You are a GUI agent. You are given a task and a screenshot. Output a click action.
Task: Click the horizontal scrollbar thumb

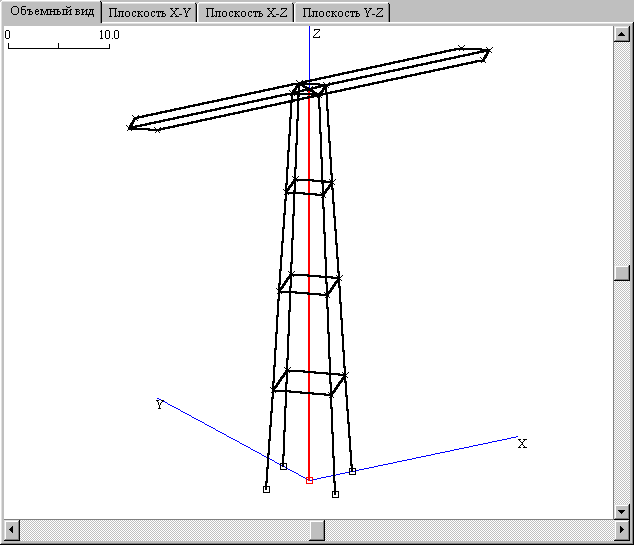tap(317, 530)
